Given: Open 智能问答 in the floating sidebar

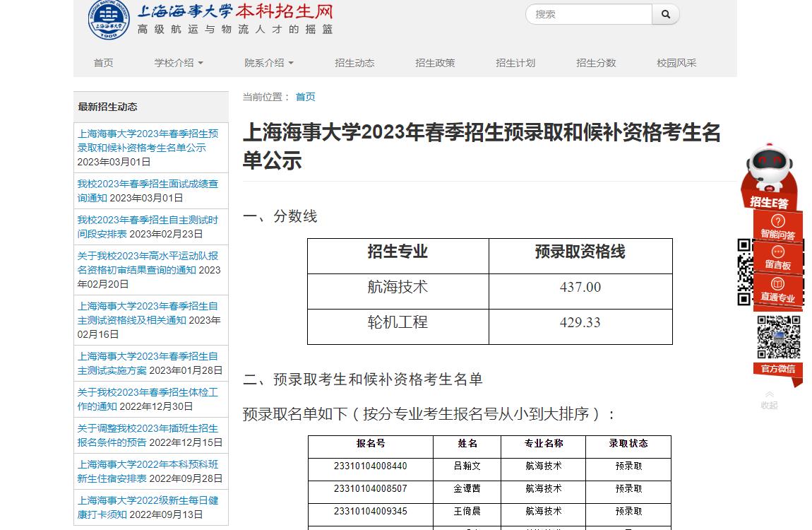Looking at the screenshot, I should tap(778, 227).
